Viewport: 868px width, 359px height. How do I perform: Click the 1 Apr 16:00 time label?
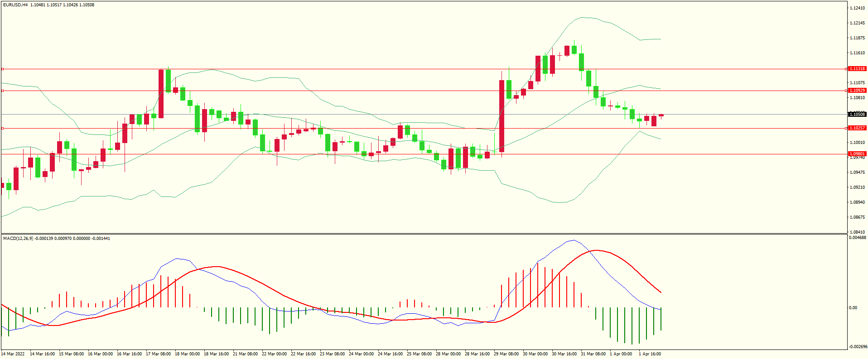650,354
